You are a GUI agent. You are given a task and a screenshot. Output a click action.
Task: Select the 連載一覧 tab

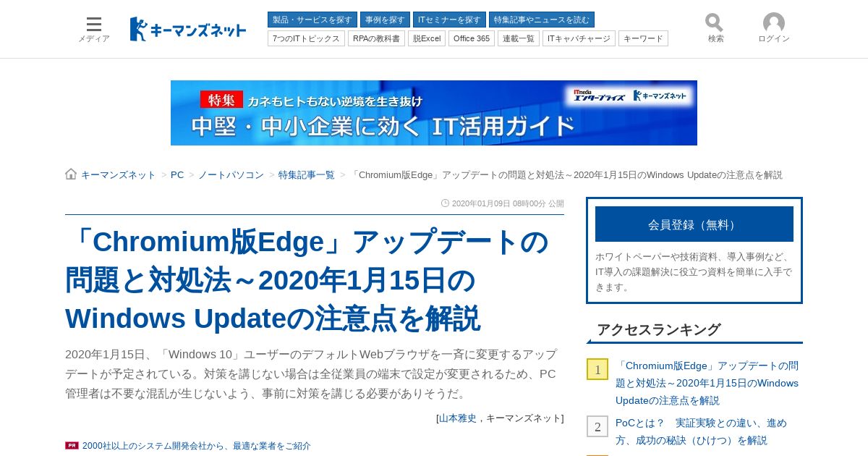(x=519, y=38)
